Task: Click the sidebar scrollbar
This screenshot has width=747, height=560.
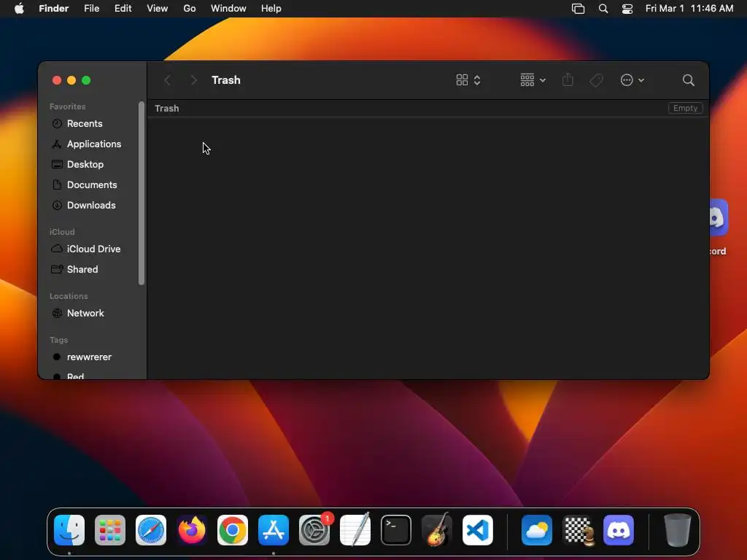Action: click(142, 193)
